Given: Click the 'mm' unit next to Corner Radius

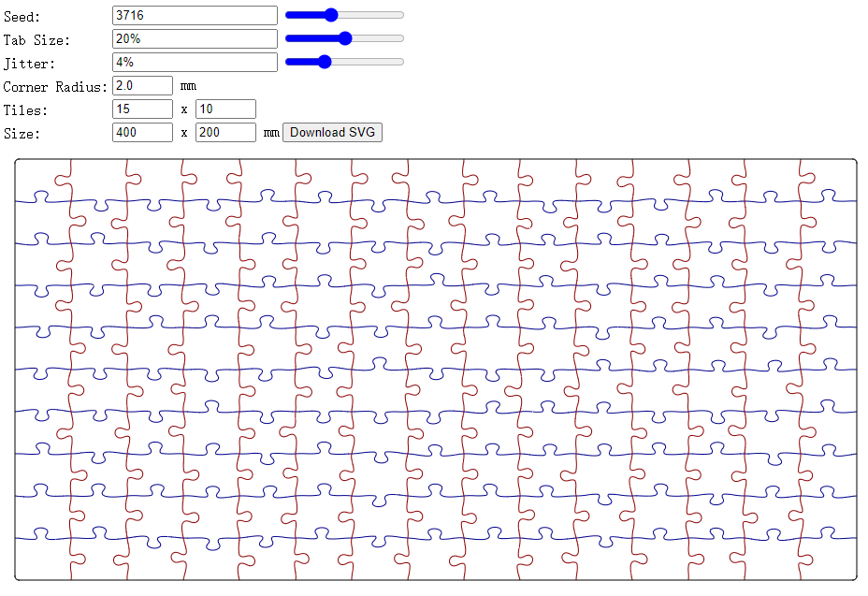Looking at the screenshot, I should (x=188, y=86).
